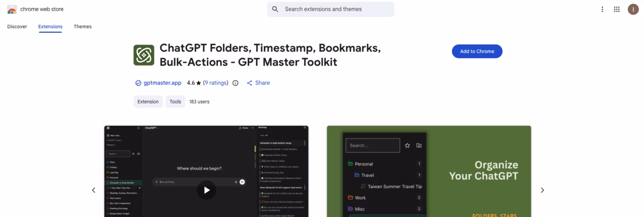Viewport: 644px width, 217px height.
Task: Click the chrome web store title text
Action: pyautogui.click(x=41, y=9)
